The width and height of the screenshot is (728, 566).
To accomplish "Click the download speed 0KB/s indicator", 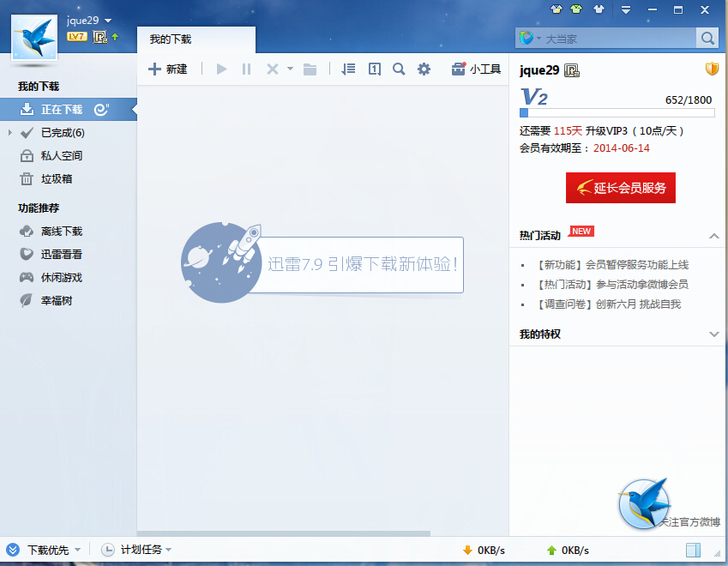I will click(484, 551).
